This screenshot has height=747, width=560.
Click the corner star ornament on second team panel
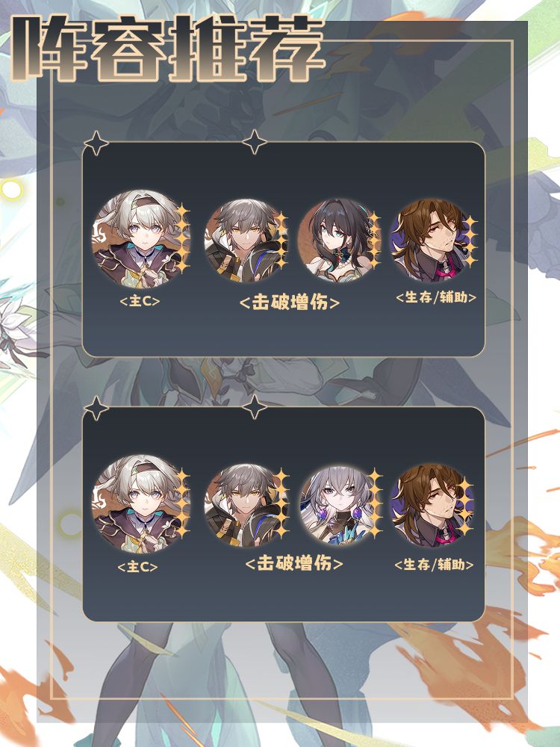96,408
